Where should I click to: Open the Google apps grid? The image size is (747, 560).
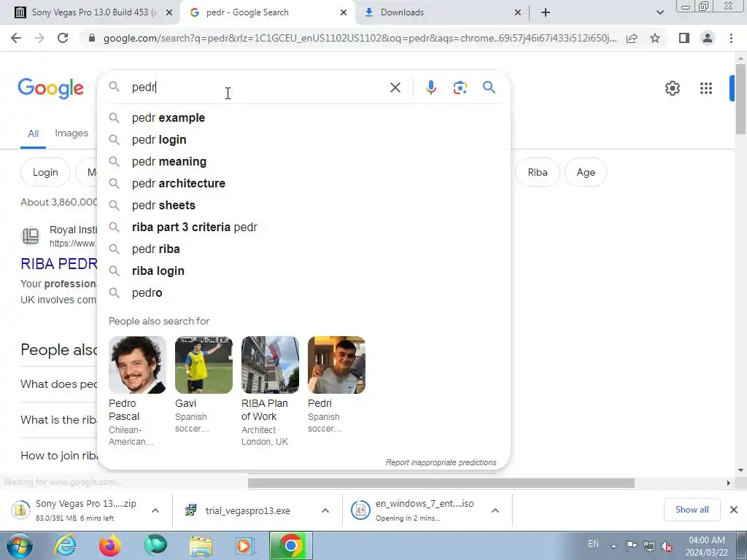706,88
